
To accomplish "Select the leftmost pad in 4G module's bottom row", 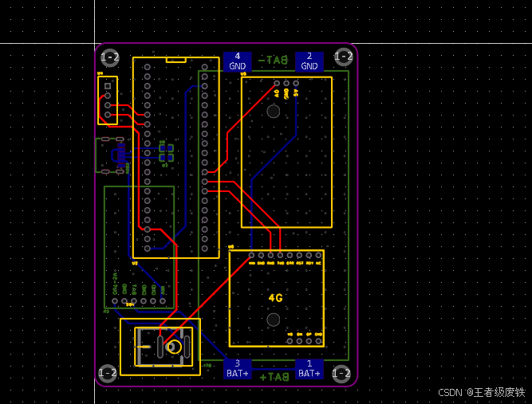I will point(290,341).
